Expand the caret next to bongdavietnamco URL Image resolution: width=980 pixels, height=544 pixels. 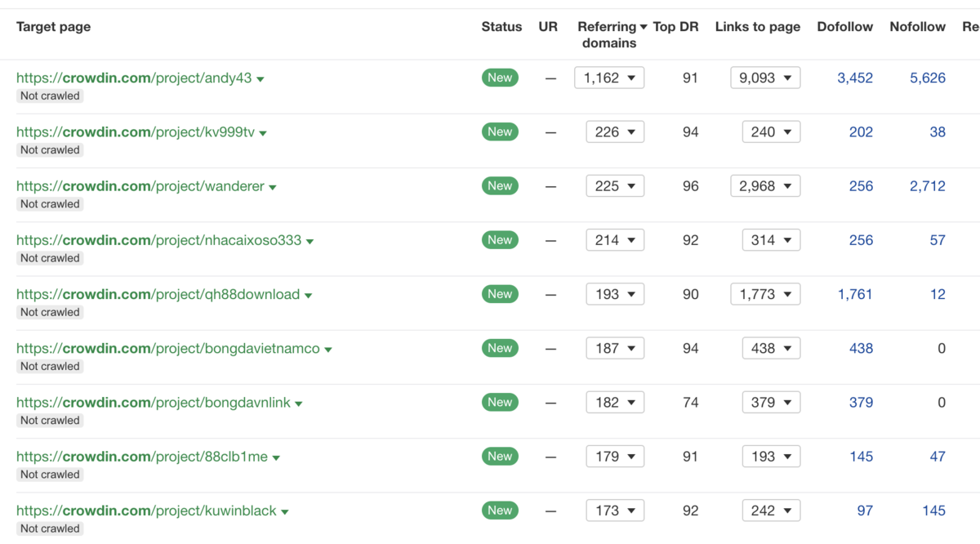(x=328, y=350)
